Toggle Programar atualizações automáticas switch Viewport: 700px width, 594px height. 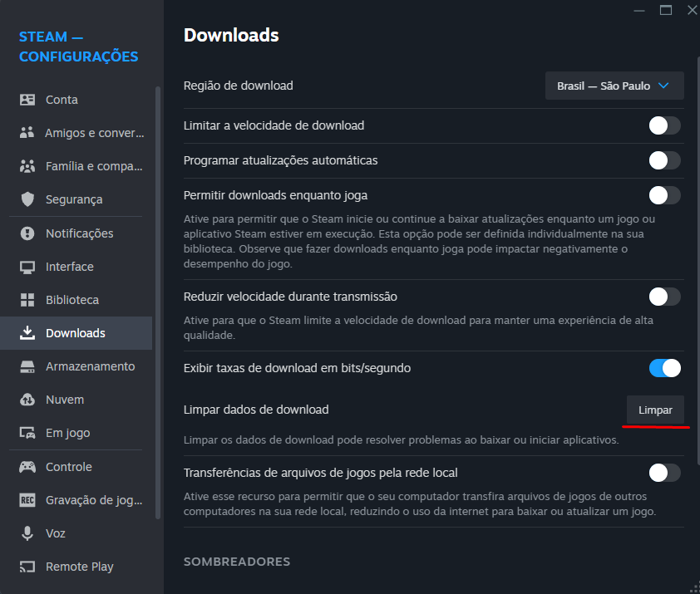[x=665, y=160]
